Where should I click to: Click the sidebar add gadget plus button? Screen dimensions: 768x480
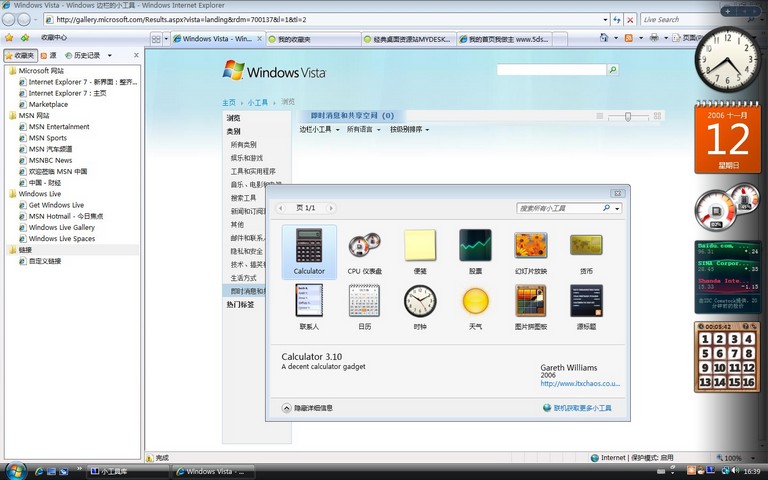(x=728, y=11)
